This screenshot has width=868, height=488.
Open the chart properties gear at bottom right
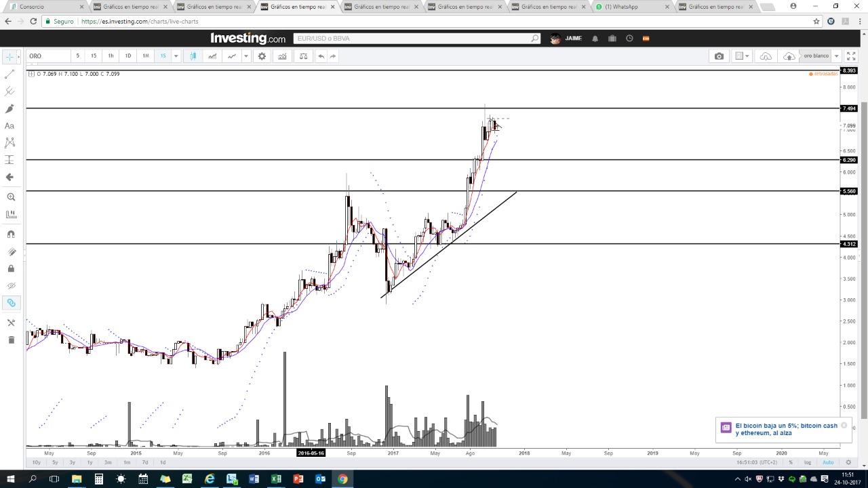(x=848, y=462)
